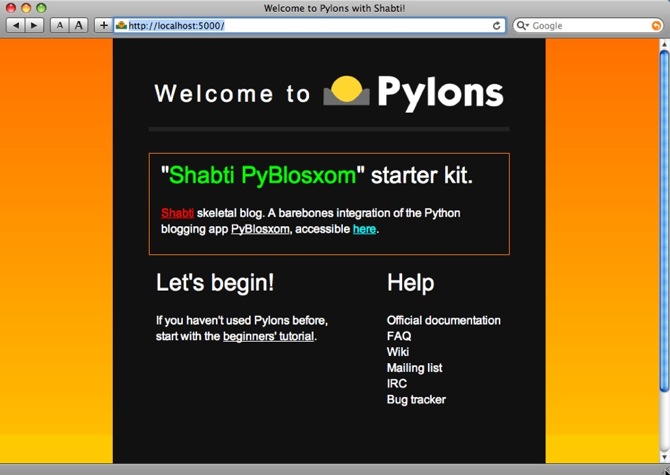The image size is (670, 475).
Task: Minimize window with yellow button
Action: [26, 8]
